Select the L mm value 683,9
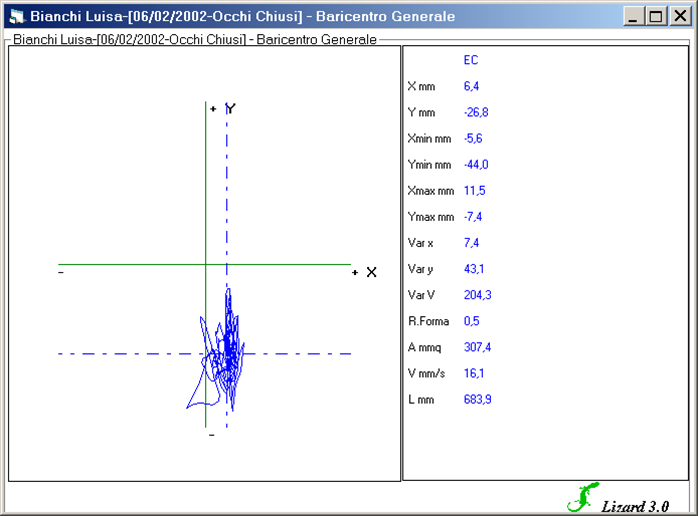The image size is (698, 516). tap(477, 399)
